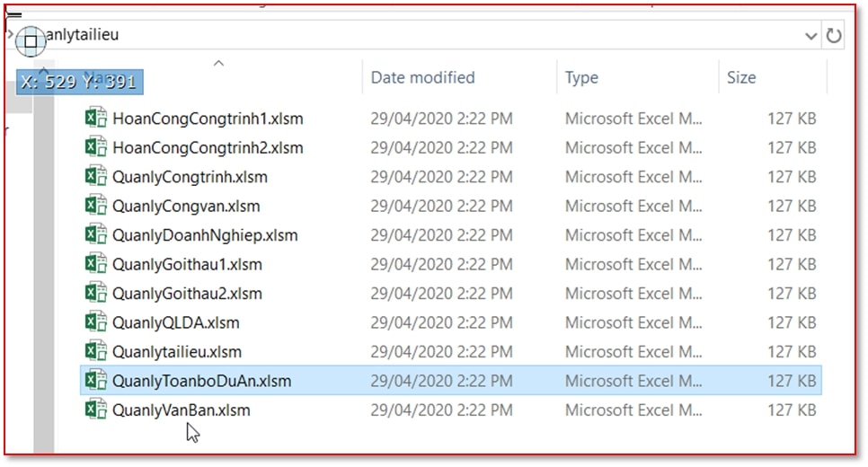The width and height of the screenshot is (868, 467).
Task: Click the navigation pane vertical scrollbar
Action: (43, 269)
